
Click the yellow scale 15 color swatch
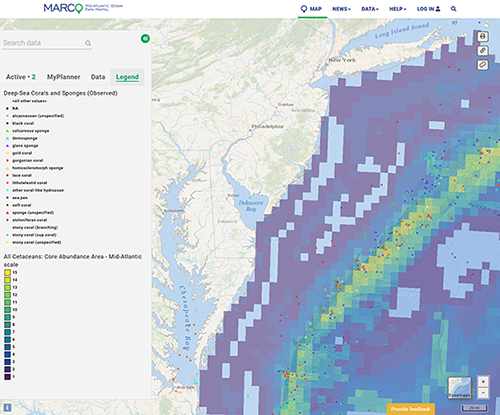[x=7, y=273]
